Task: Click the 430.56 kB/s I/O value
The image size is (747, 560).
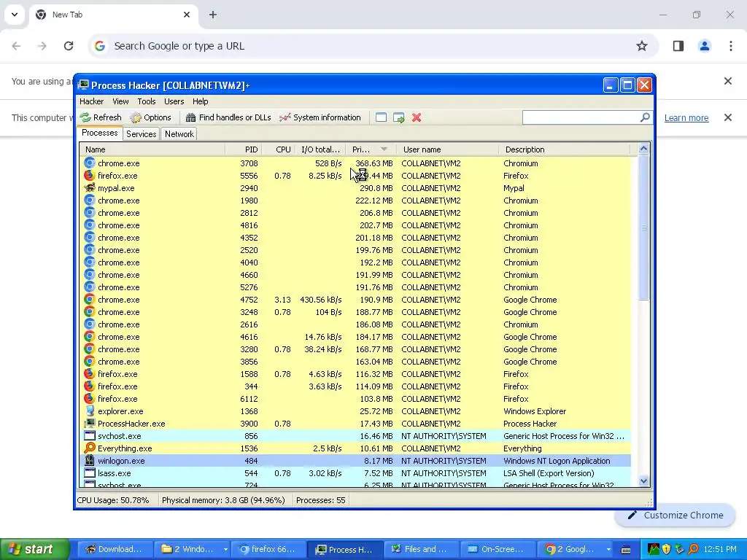Action: coord(321,300)
